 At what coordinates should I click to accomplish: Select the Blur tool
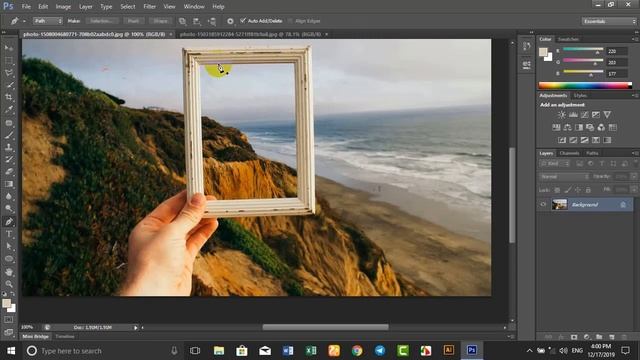point(9,196)
